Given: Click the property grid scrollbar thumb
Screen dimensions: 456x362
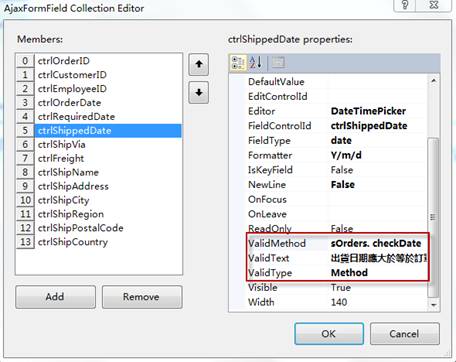Looking at the screenshot, I should coord(433,217).
